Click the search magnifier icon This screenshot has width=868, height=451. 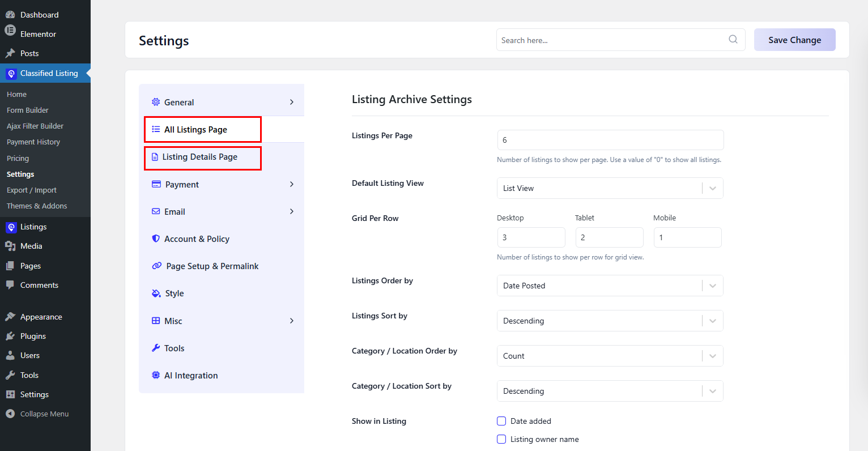pos(733,39)
